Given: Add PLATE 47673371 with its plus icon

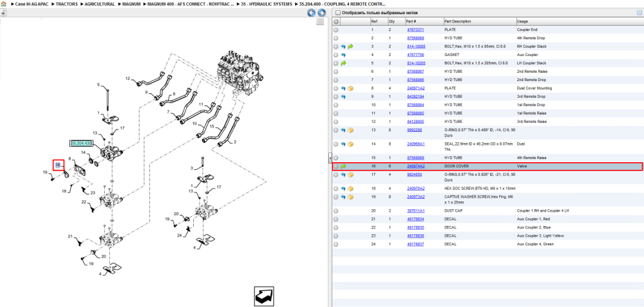Looking at the screenshot, I should (x=336, y=30).
